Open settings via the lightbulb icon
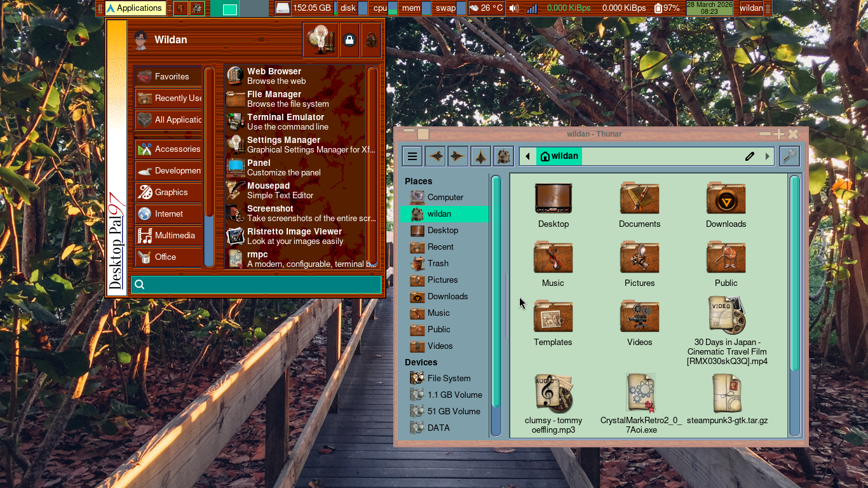Viewport: 868px width, 488px height. 320,40
